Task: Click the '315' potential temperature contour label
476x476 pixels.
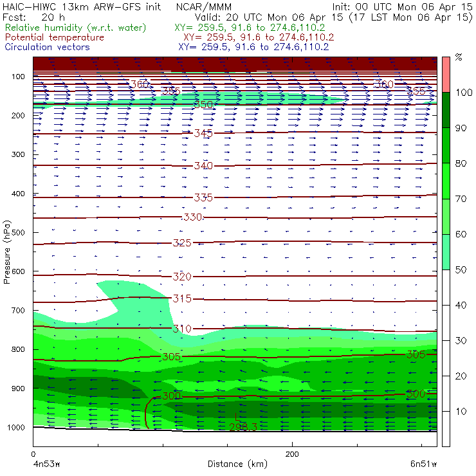Action: [x=182, y=298]
